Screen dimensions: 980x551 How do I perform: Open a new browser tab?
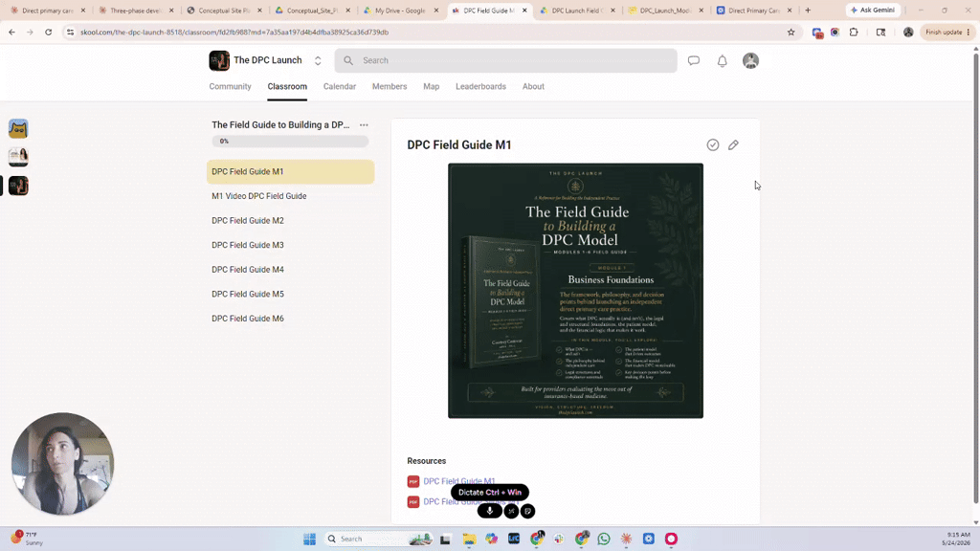click(808, 10)
